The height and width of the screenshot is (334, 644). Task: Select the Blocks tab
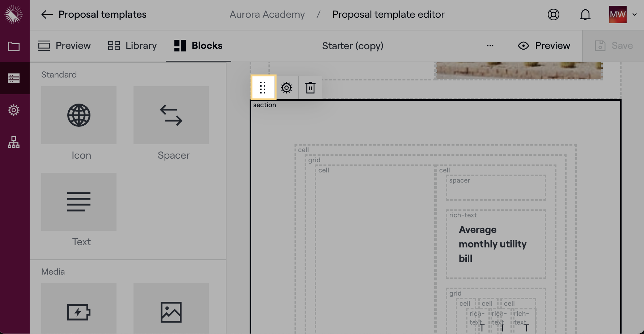198,46
